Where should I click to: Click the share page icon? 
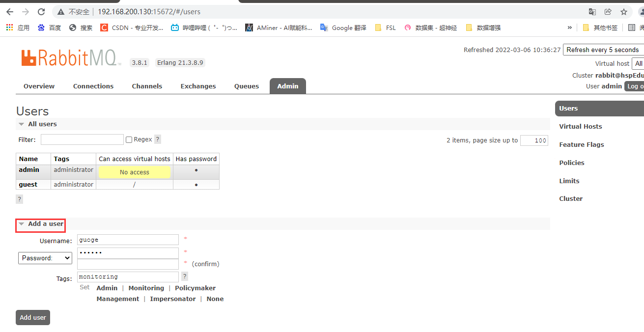pos(608,12)
